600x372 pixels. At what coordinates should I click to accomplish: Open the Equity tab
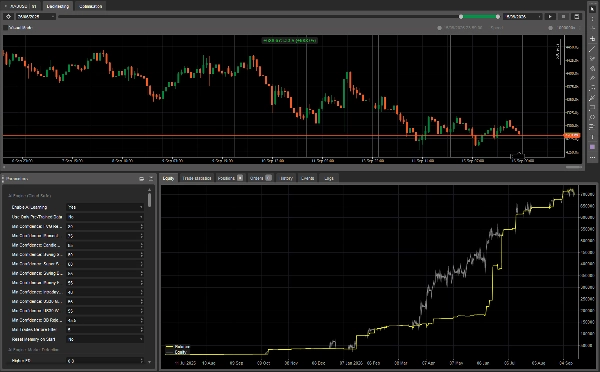click(168, 178)
